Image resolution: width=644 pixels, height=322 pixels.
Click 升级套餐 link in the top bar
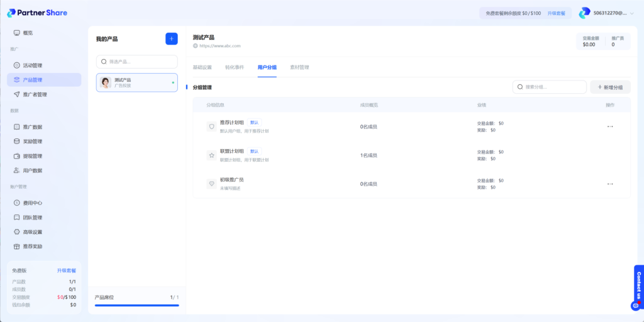[x=556, y=13]
